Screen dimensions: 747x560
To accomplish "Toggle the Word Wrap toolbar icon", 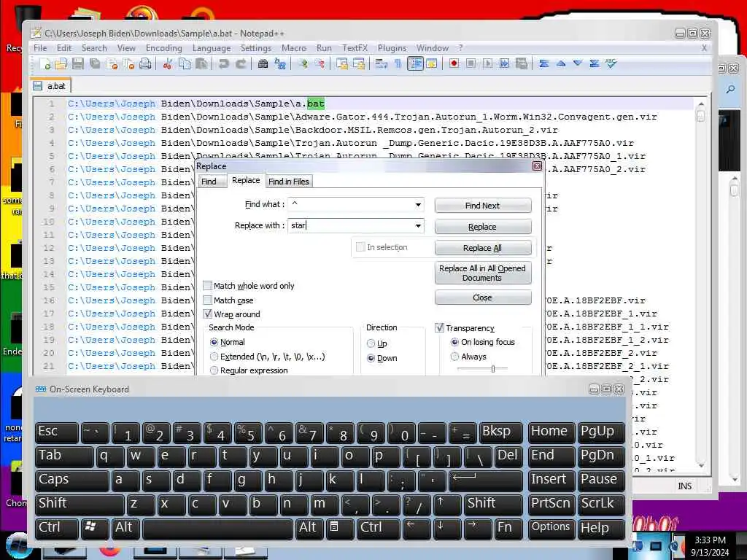I will pyautogui.click(x=381, y=64).
